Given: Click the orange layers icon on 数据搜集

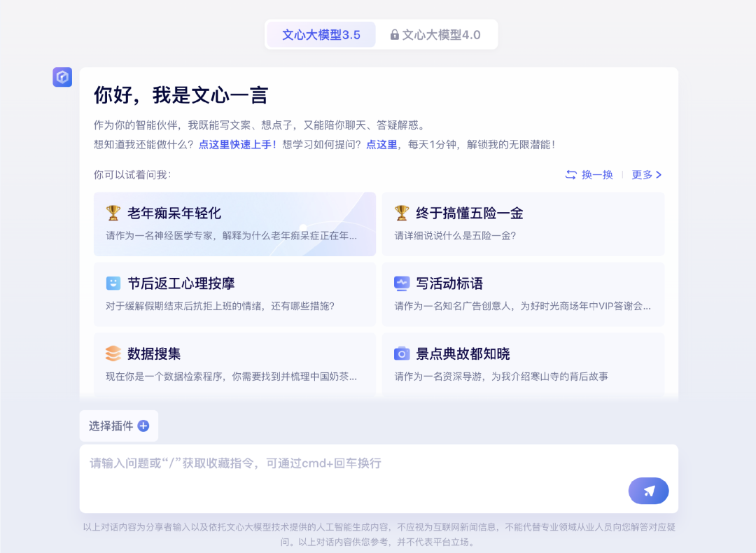Looking at the screenshot, I should [113, 353].
